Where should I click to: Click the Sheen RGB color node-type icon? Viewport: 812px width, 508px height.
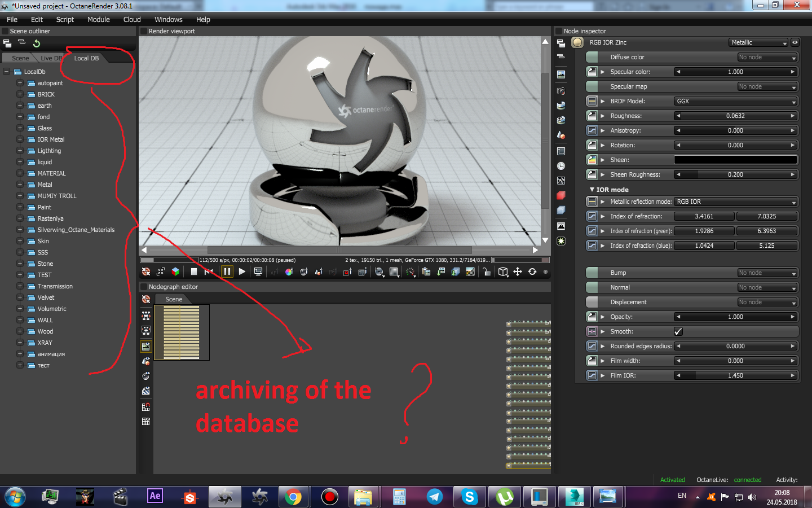(592, 160)
